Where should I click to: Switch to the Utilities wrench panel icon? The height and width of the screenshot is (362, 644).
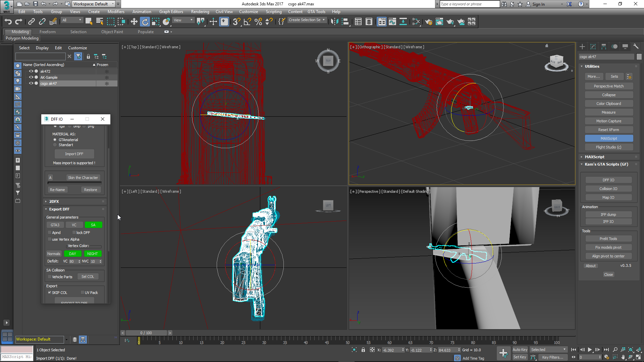click(x=636, y=46)
